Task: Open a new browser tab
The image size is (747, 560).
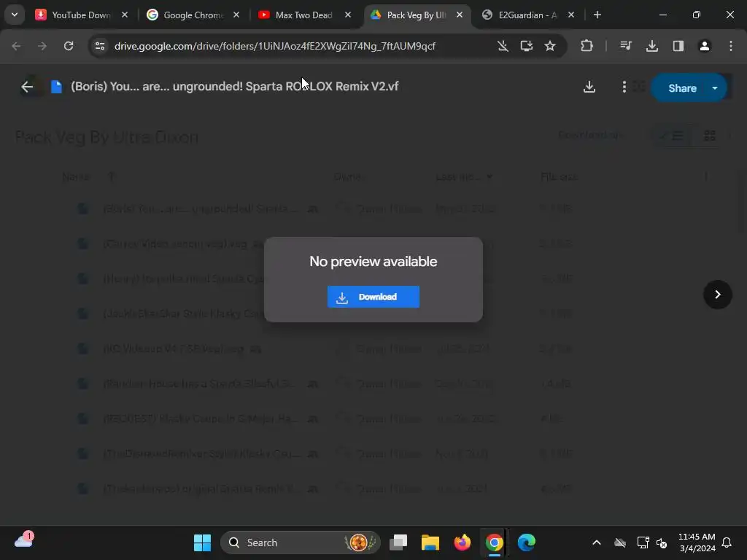Action: 597,15
